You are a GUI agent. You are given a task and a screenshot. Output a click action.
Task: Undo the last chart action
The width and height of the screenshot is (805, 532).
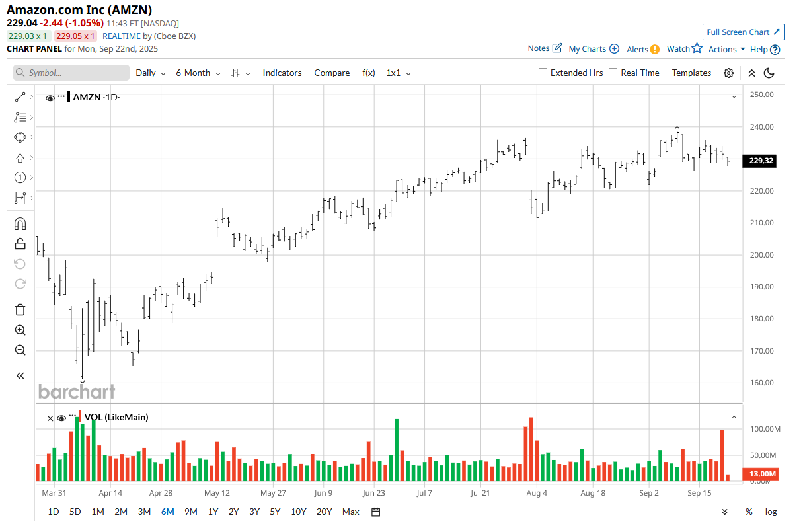click(x=20, y=264)
